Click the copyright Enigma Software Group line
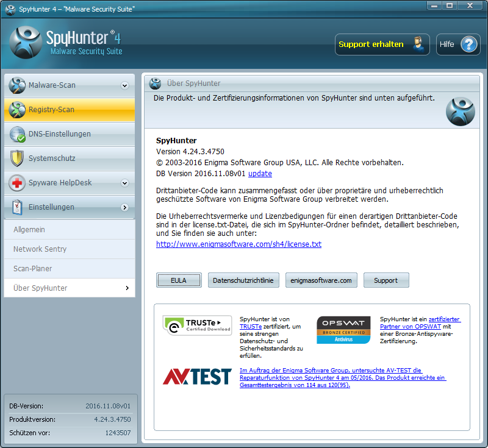 point(280,163)
